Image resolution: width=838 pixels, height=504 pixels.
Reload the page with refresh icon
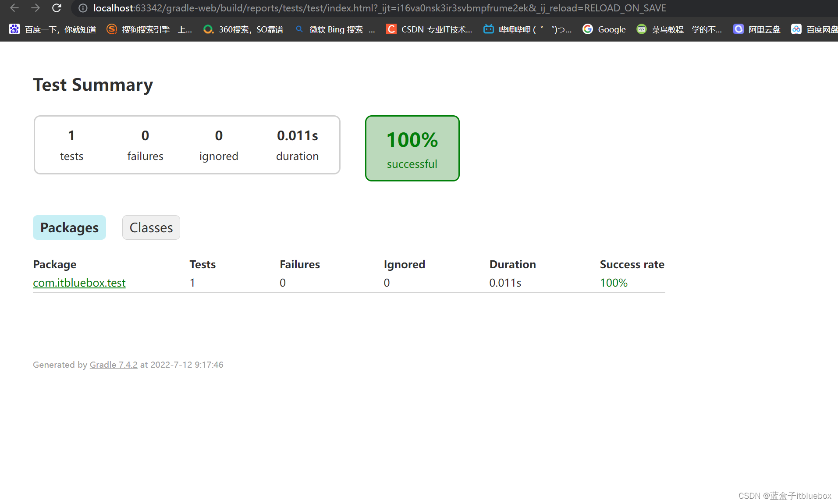click(57, 8)
